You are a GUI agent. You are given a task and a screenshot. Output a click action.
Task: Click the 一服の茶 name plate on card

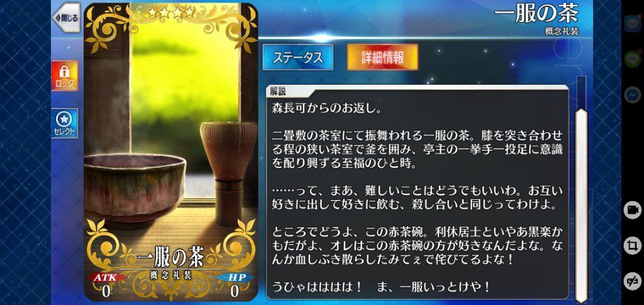[170, 258]
